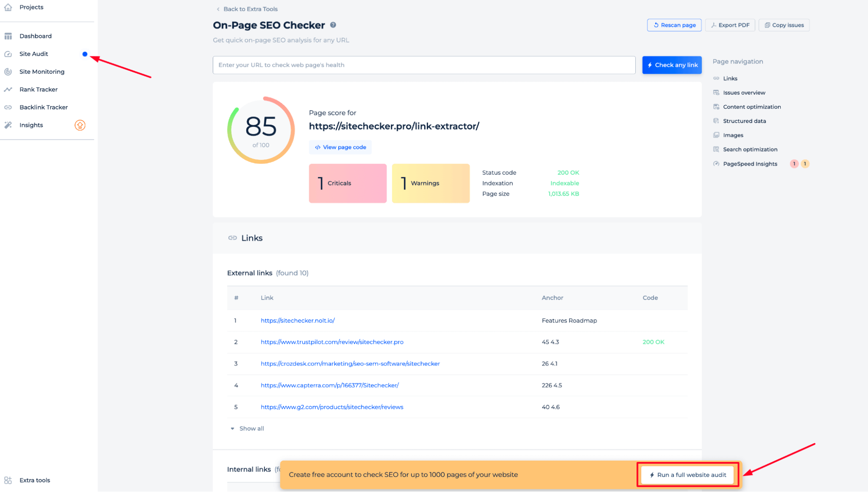Click the 200 OK code in trustpilot row

coord(653,342)
